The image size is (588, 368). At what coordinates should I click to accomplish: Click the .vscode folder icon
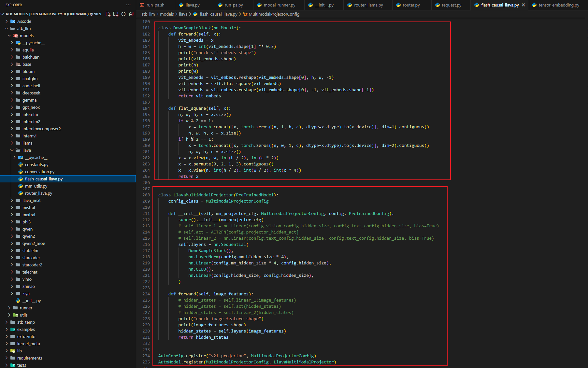13,21
